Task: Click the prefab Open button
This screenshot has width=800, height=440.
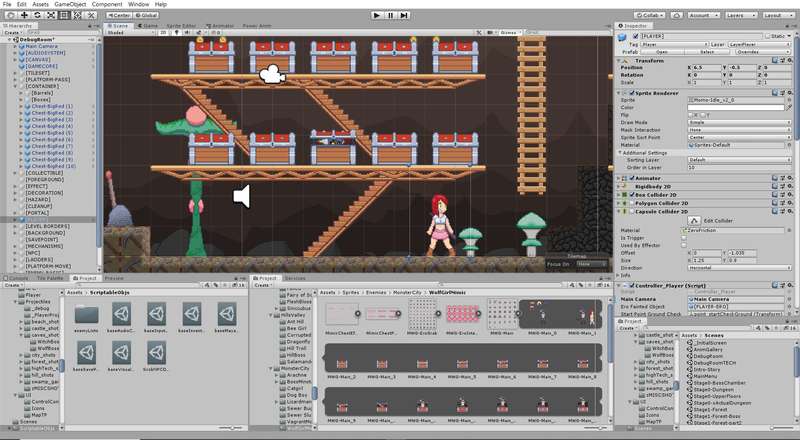Action: pyautogui.click(x=662, y=52)
